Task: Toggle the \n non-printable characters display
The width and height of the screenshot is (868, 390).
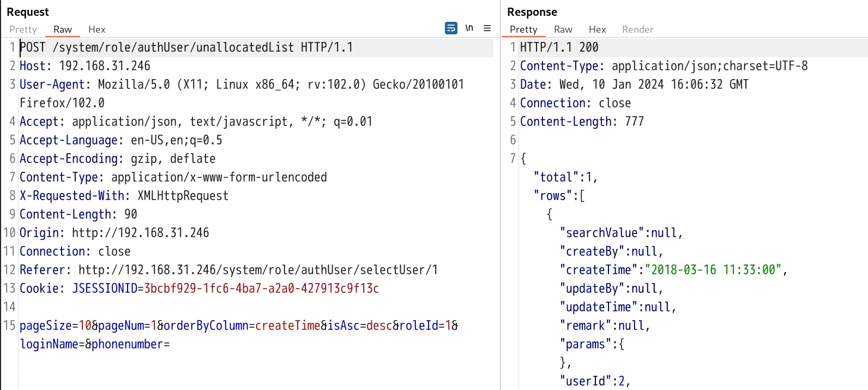Action: [x=469, y=28]
